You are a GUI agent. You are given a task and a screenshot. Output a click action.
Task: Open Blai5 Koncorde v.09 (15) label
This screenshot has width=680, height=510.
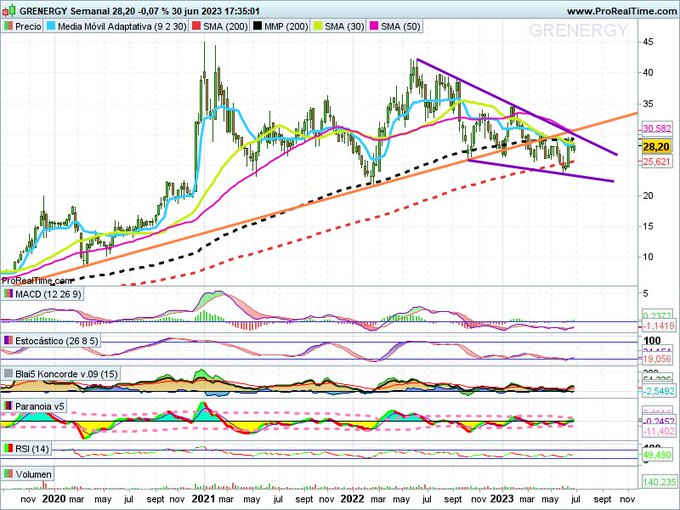(x=66, y=373)
